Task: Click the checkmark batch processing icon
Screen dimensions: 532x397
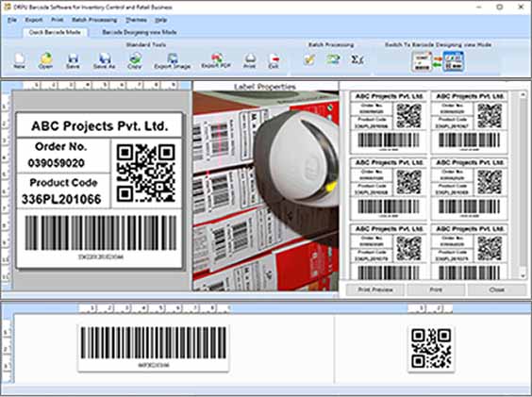Action: pos(309,59)
